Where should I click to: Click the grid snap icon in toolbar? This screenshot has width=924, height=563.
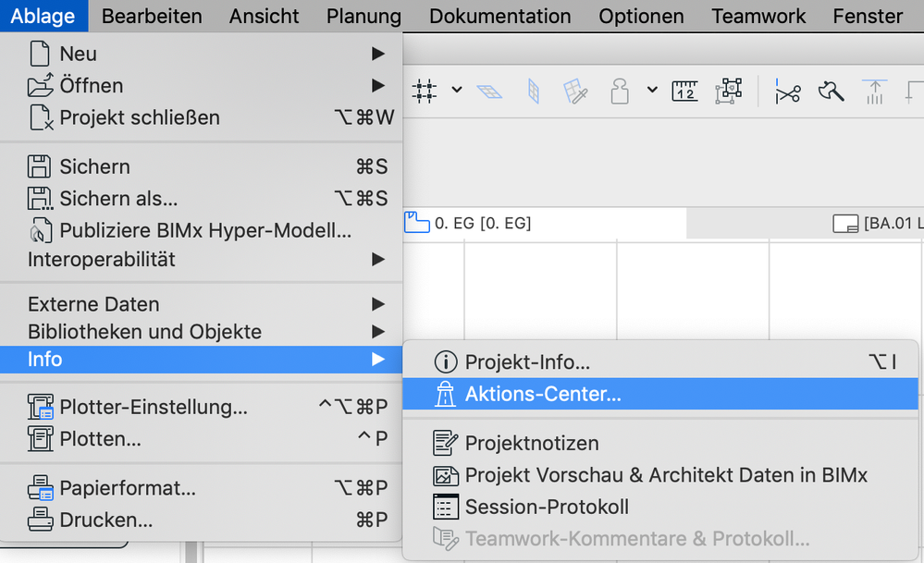click(x=425, y=90)
